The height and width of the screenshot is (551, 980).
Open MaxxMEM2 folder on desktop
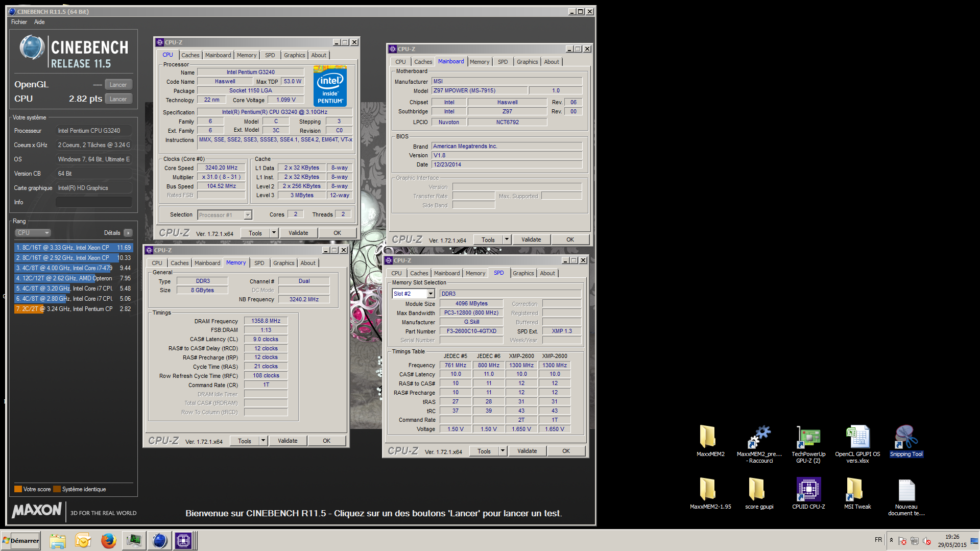point(708,437)
